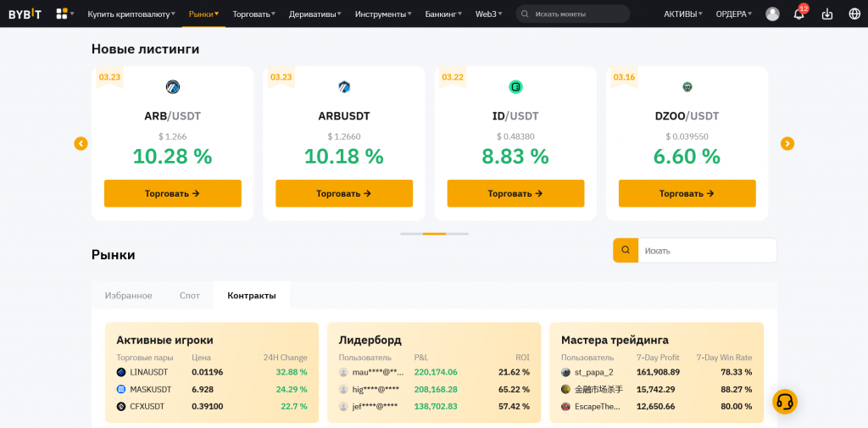
Task: Open the notifications bell
Action: pyautogui.click(x=798, y=14)
